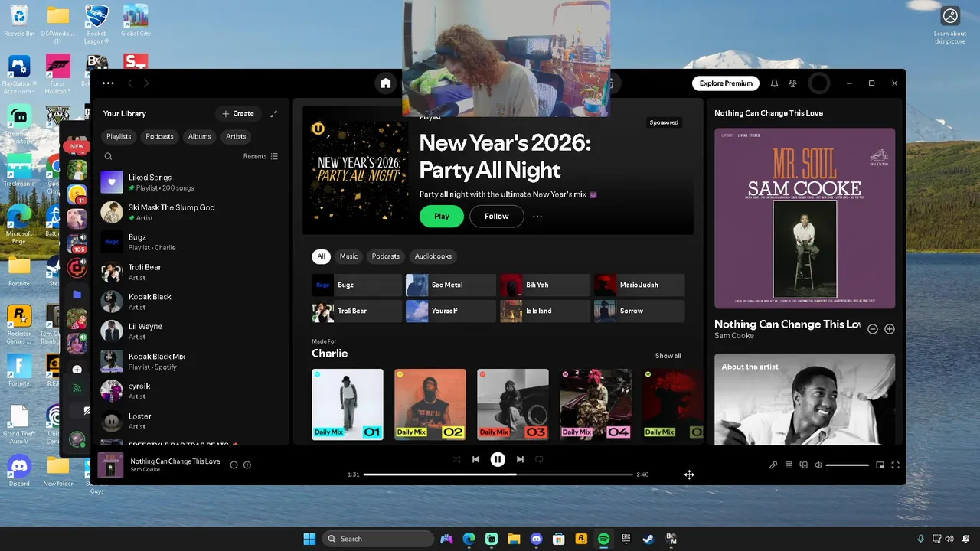The height and width of the screenshot is (551, 980).
Task: Open the play queue
Action: (789, 465)
